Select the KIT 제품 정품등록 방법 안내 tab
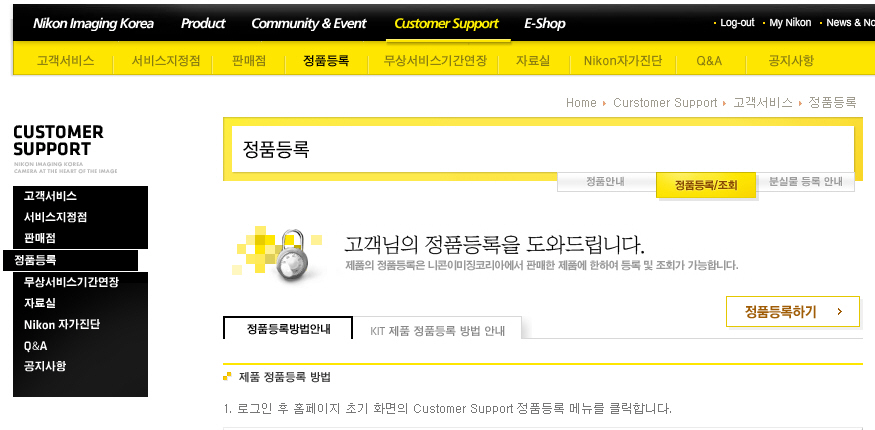Screen dimensions: 875x430 [438, 330]
